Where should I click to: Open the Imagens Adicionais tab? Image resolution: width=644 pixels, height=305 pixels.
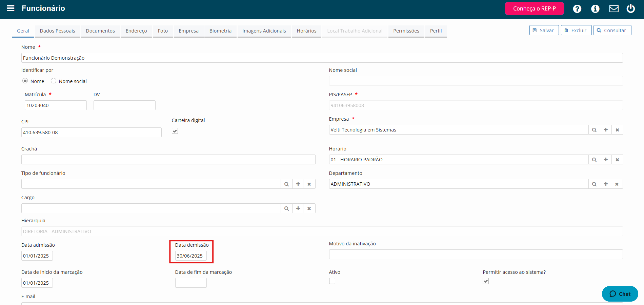[x=264, y=31]
